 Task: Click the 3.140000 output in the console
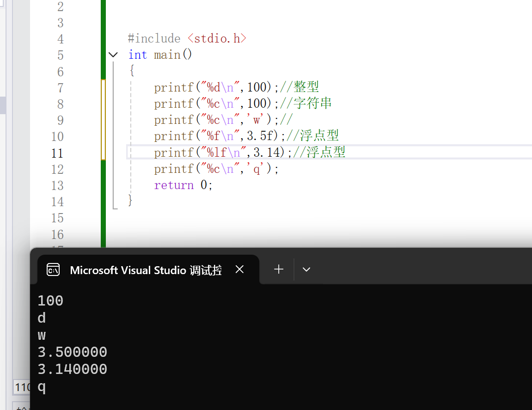tap(72, 369)
